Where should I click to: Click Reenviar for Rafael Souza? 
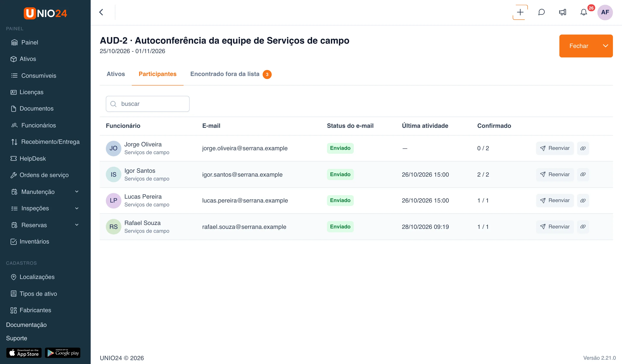[x=555, y=226]
